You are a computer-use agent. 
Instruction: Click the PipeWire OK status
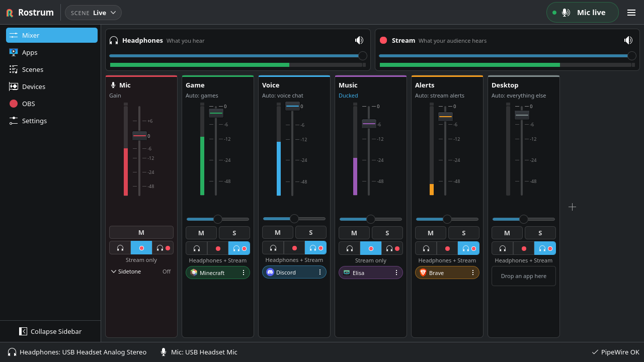[x=615, y=352]
